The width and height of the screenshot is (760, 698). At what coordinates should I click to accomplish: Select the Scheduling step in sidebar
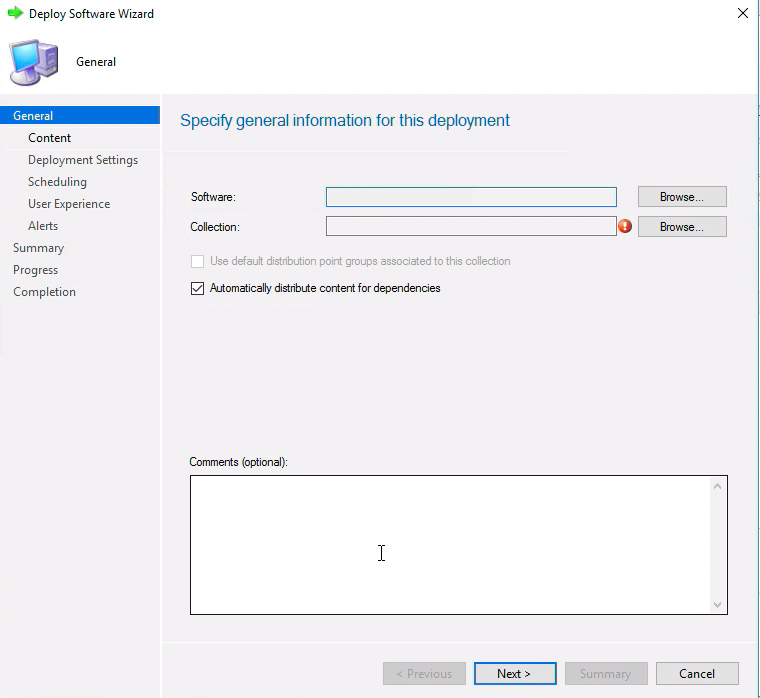pos(57,182)
